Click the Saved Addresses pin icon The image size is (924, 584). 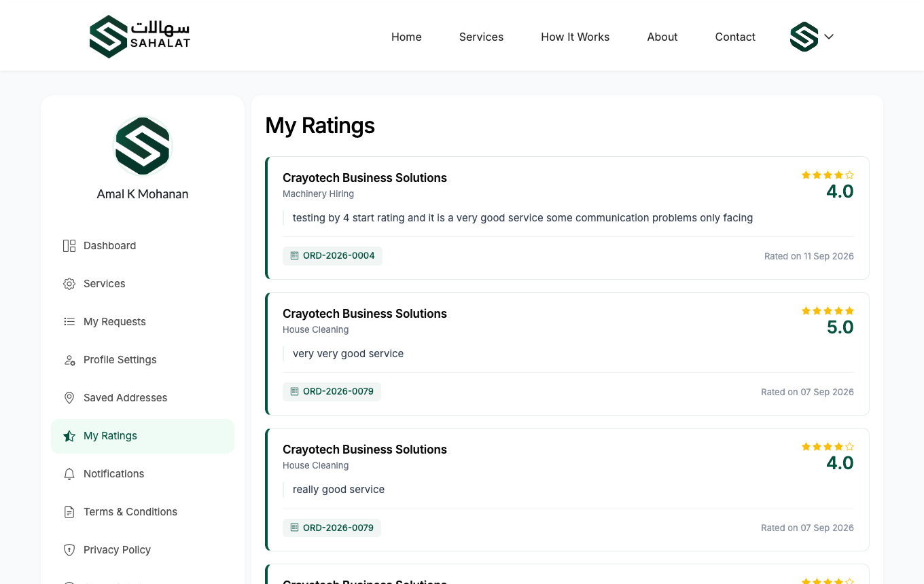click(69, 398)
